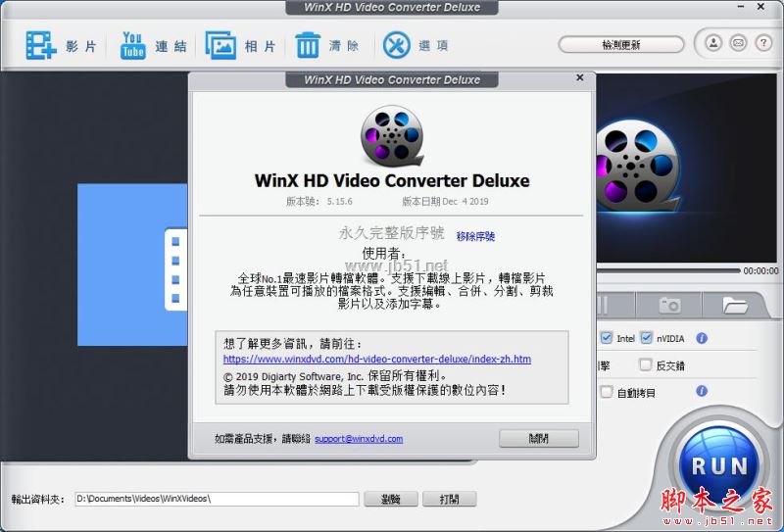Screen dimensions: 784x532
Task: Click the 永久完整版序號 license text
Action: 391,233
